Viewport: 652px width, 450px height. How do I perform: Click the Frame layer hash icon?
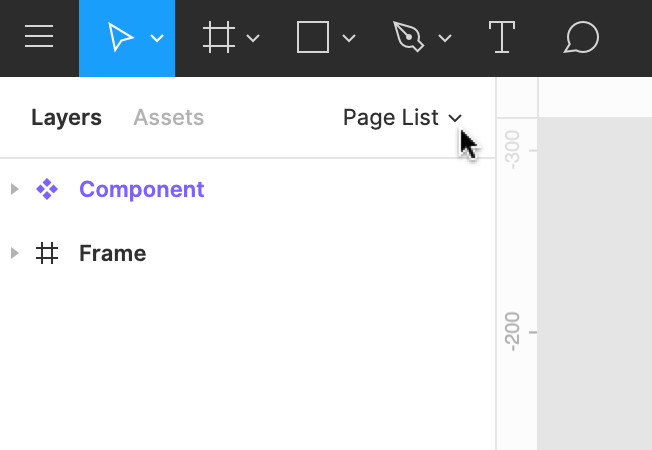47,253
